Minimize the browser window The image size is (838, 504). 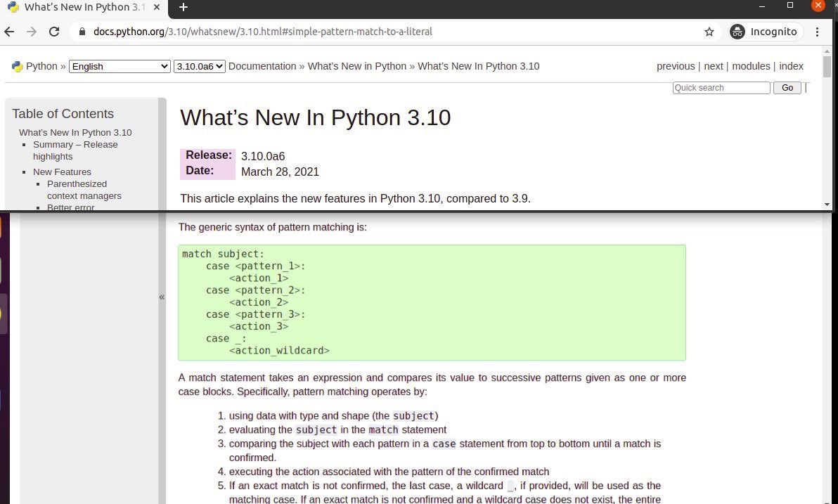tap(762, 6)
